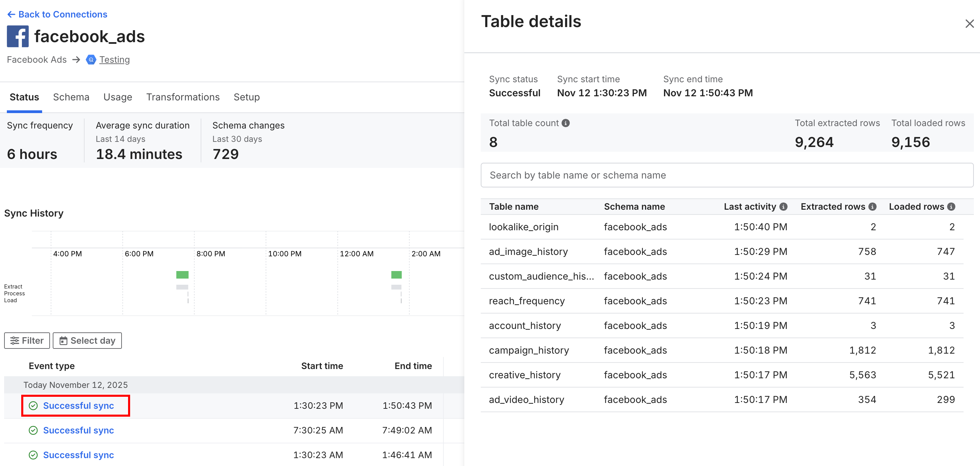The image size is (980, 466).
Task: Click the green extract bar in the timeline
Action: 182,274
